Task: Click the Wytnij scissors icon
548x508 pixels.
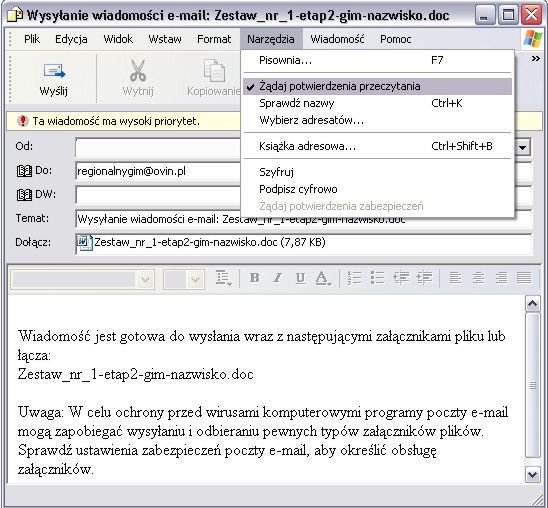Action: point(138,71)
